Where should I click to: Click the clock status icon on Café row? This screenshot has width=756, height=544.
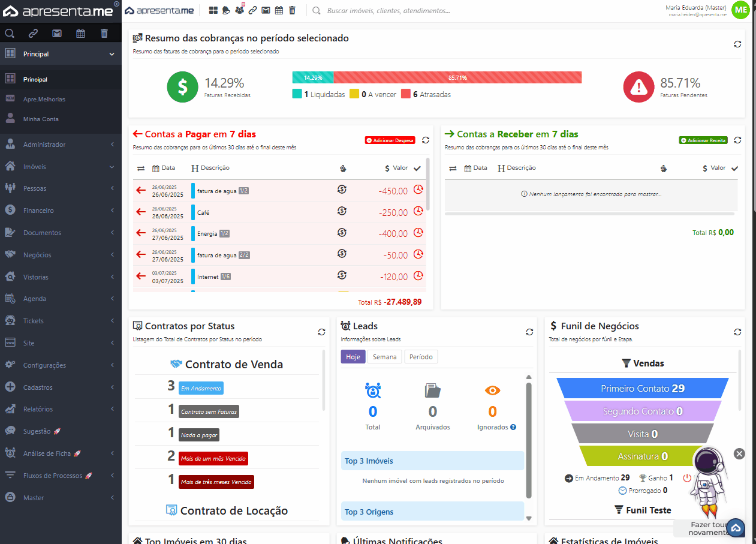coord(418,211)
